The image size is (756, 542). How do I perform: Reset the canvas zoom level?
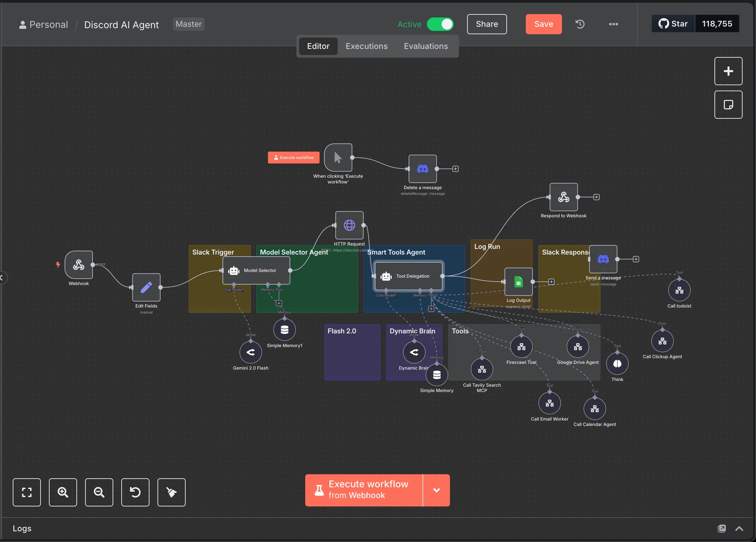pos(135,492)
